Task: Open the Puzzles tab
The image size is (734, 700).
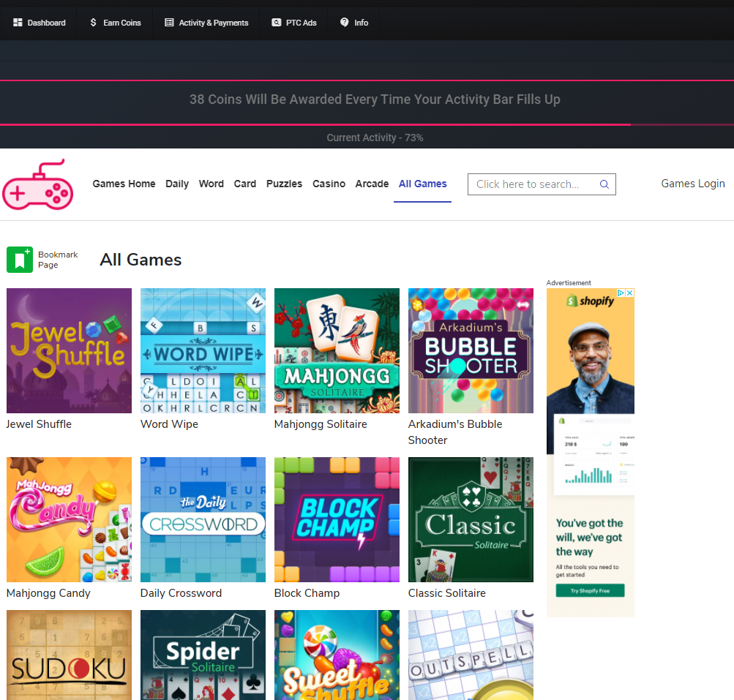Action: pos(284,184)
